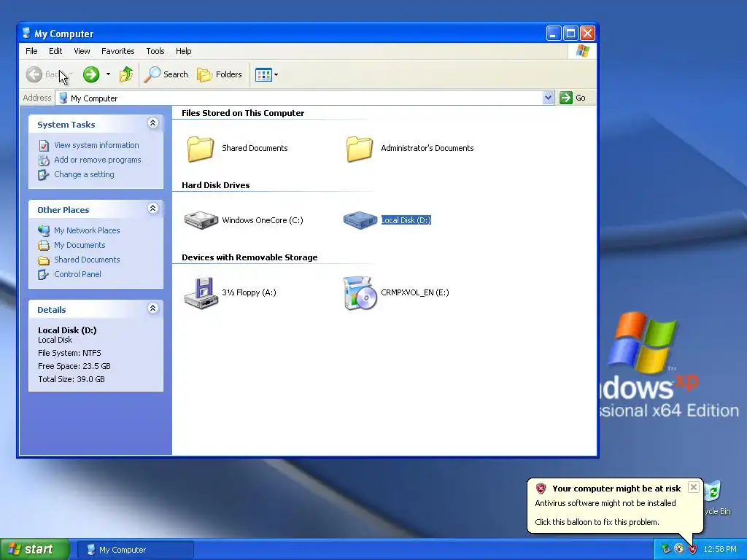This screenshot has height=560, width=747.
Task: Collapse the Other Places panel
Action: pos(153,209)
